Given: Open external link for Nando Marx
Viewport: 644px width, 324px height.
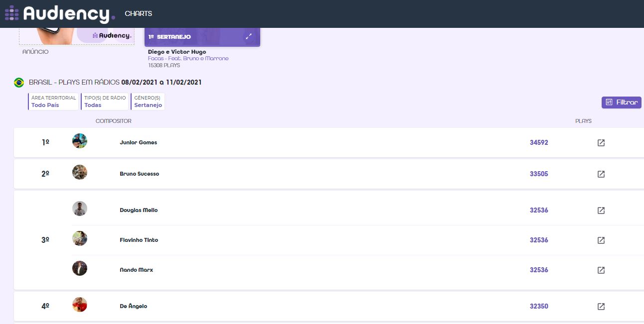Looking at the screenshot, I should coord(601,270).
